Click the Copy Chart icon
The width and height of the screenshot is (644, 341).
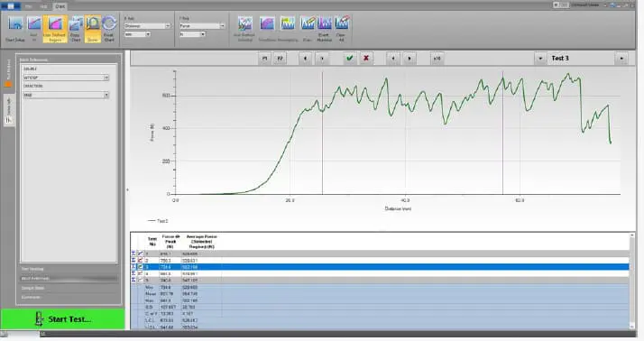click(76, 29)
